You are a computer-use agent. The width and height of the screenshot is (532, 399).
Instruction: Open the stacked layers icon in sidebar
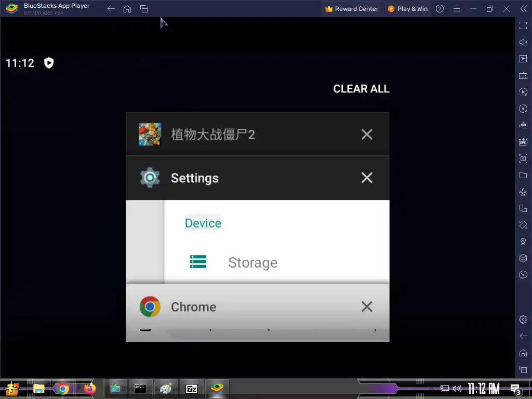click(523, 258)
